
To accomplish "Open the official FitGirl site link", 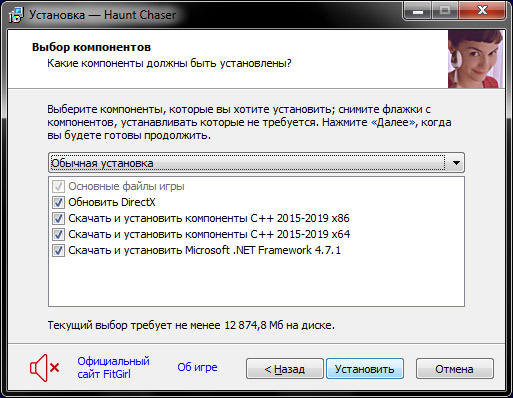I will 113,368.
